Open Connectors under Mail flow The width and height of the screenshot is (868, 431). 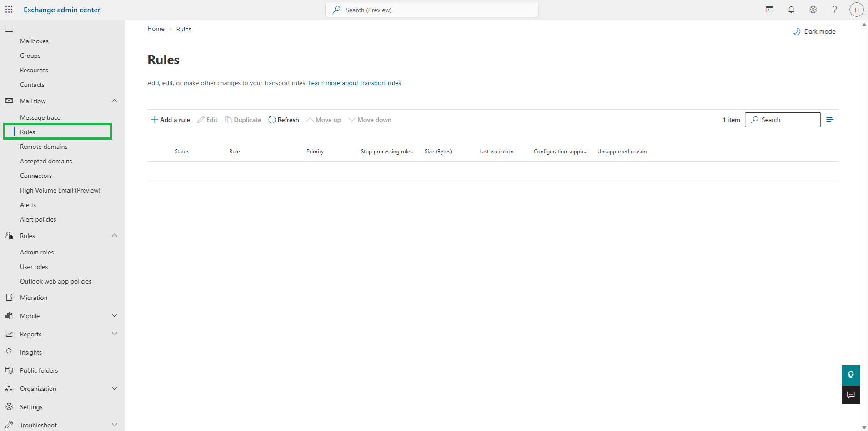tap(36, 176)
